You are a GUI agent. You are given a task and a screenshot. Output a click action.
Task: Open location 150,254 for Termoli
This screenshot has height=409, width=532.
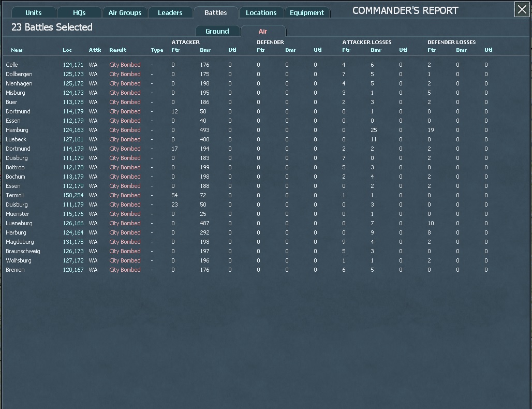tap(73, 195)
